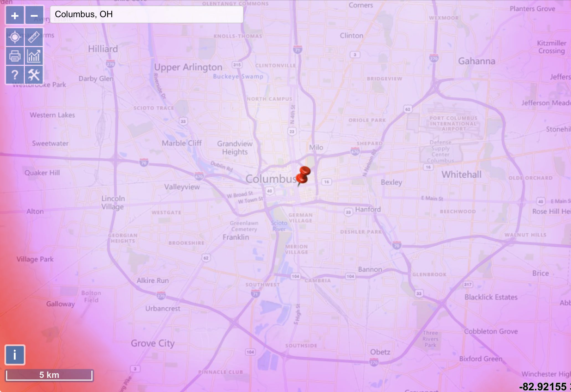Click the Blacklick Estates label
This screenshot has width=571, height=392.
(491, 297)
